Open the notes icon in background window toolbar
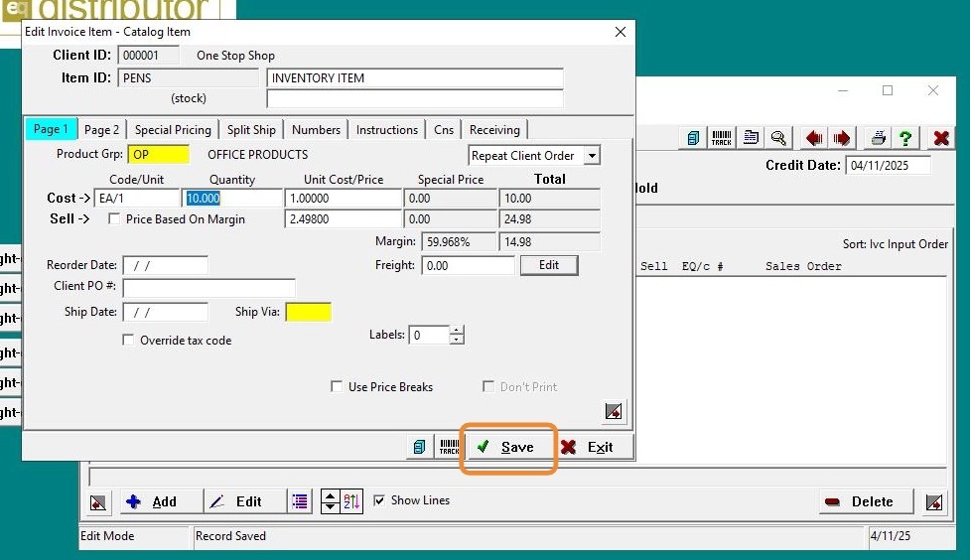 (693, 138)
